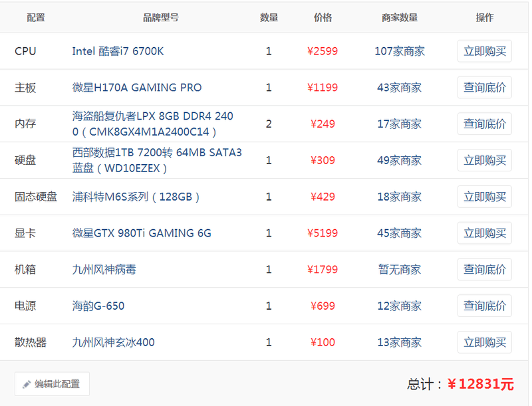Click 立即购买 for the 散热器 row
532x406 pixels.
tap(485, 342)
